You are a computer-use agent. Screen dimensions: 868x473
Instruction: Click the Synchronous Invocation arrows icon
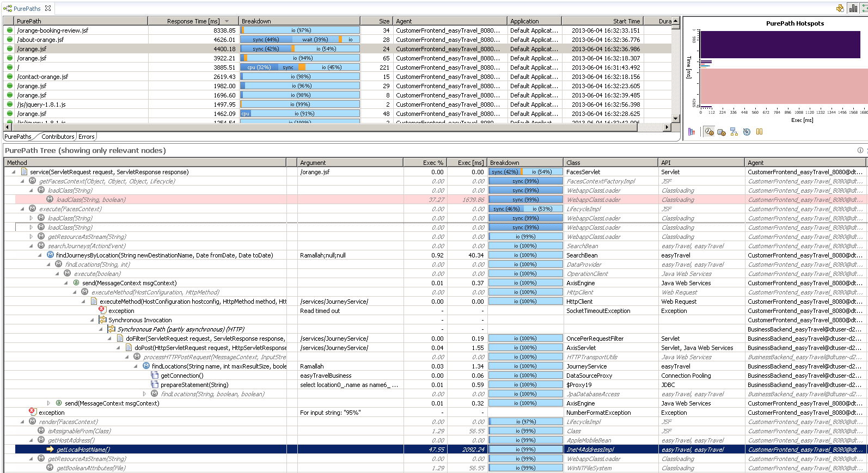tap(102, 320)
